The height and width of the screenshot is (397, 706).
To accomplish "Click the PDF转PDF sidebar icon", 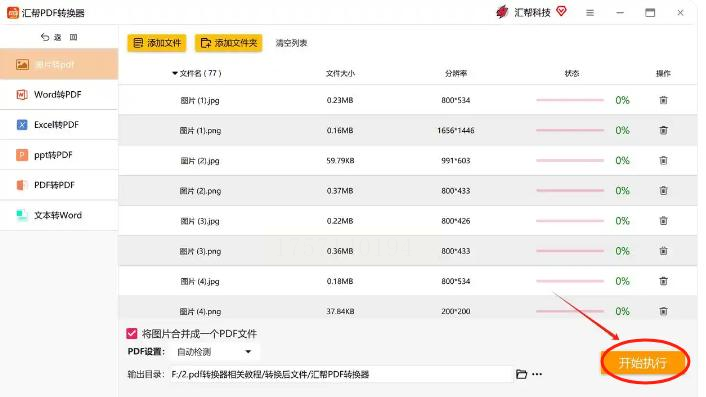I will 22,185.
